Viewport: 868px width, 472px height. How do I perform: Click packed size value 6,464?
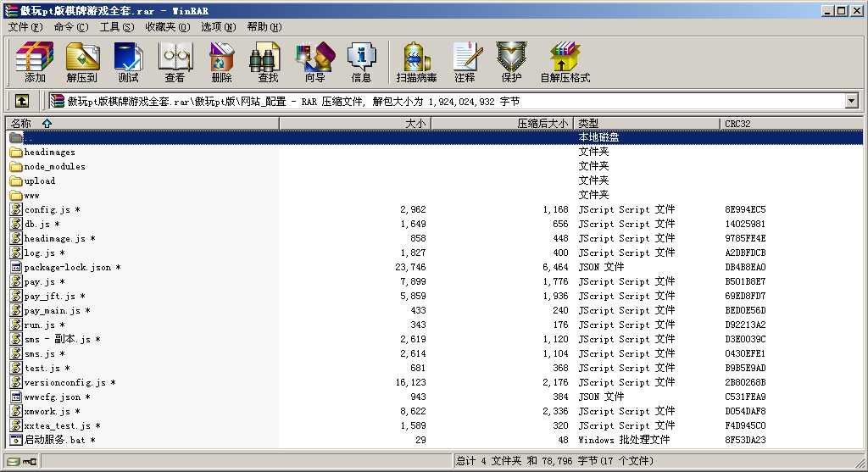point(555,267)
